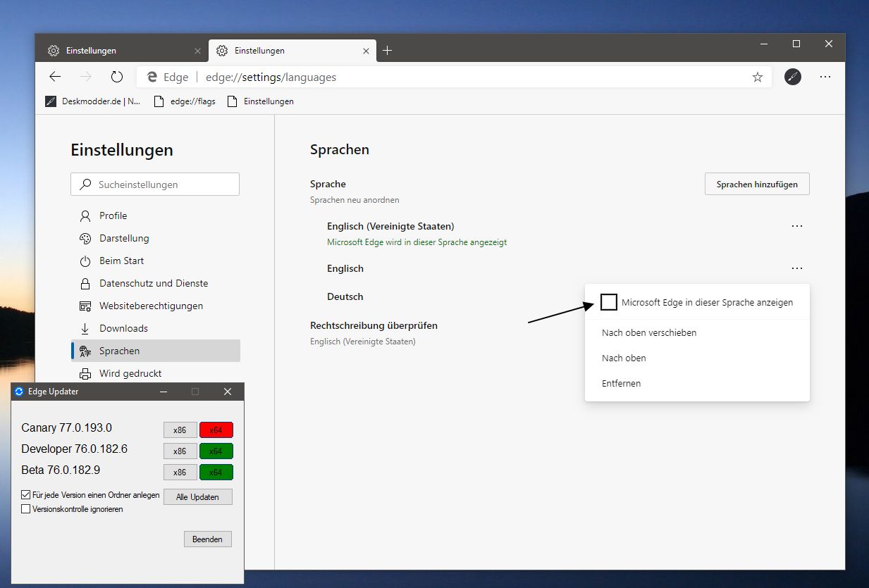Click the Edge Updater title bar icon
Screen dimensions: 869x588
pos(19,392)
